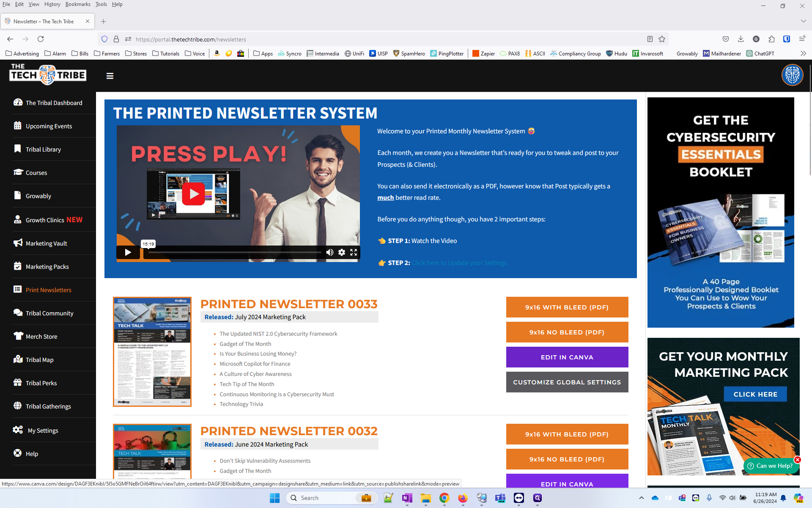Screen dimensions: 812x508
Task: Click here to Update your Settings link
Action: click(459, 263)
